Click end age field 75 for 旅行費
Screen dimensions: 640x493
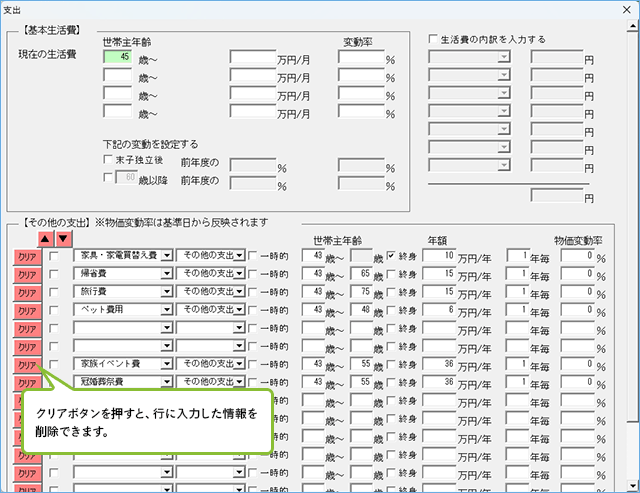point(361,291)
